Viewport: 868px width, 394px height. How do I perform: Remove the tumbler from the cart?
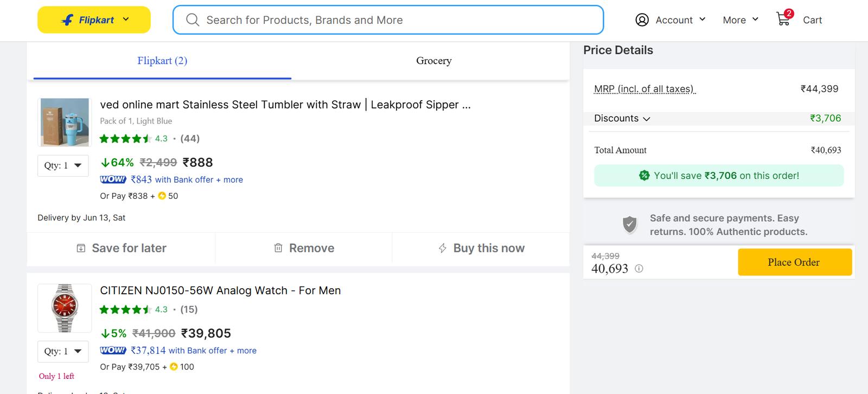pyautogui.click(x=304, y=248)
